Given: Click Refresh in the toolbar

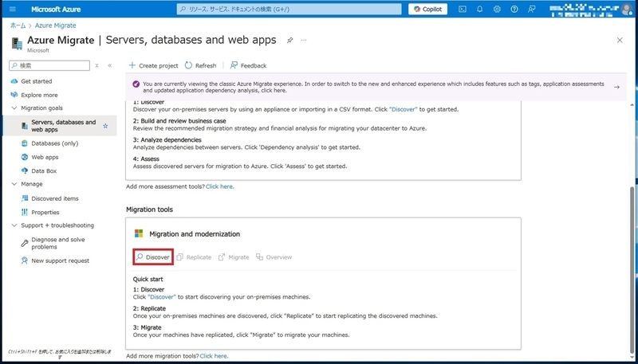Looking at the screenshot, I should [x=201, y=65].
